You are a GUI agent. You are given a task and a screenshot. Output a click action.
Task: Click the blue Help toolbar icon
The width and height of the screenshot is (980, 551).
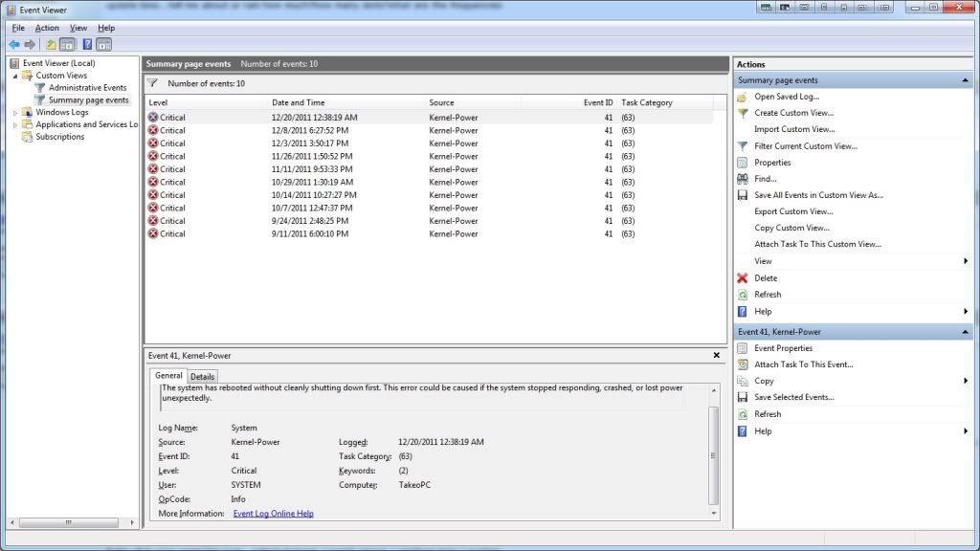click(x=87, y=44)
